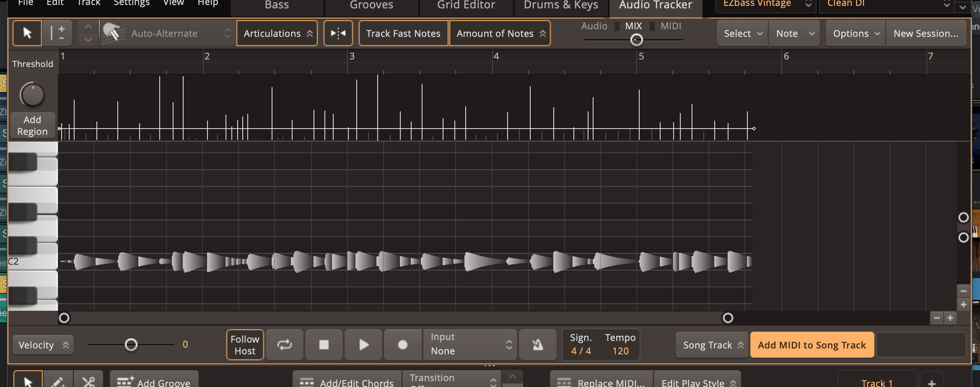
Task: Open the Settings menu
Action: [131, 3]
